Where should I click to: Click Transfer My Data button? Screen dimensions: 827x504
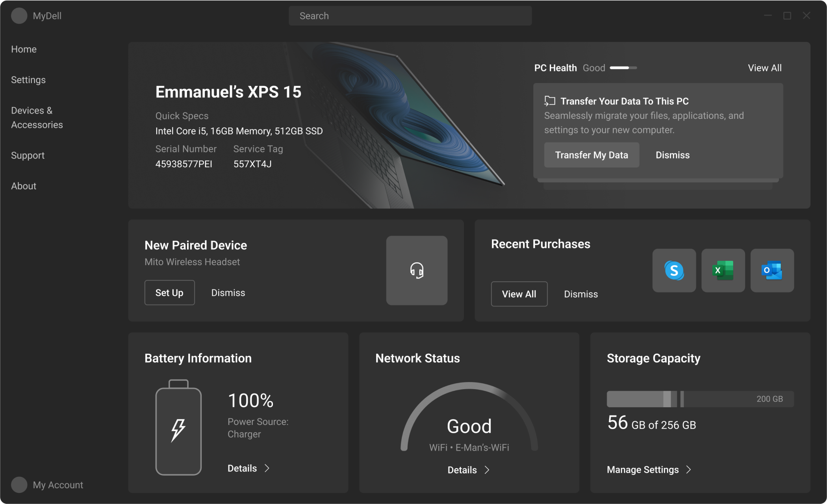[592, 155]
